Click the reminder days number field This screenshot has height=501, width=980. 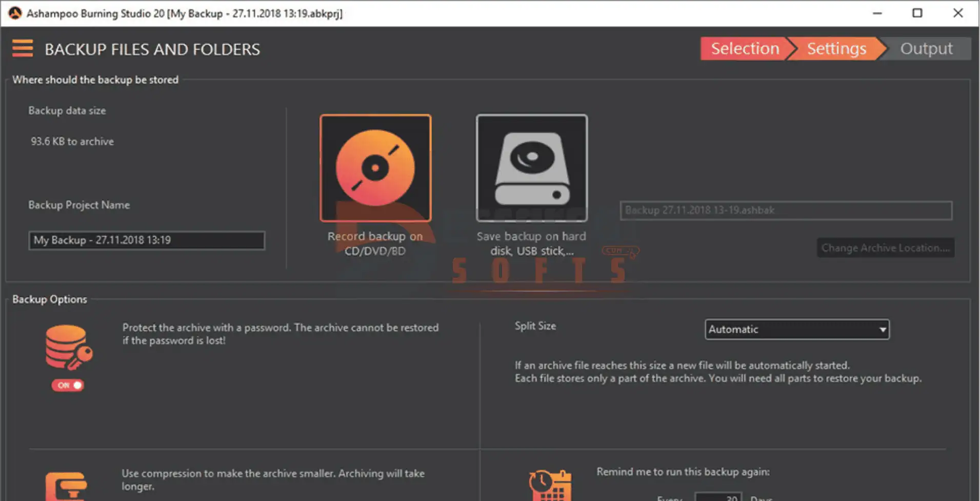718,497
